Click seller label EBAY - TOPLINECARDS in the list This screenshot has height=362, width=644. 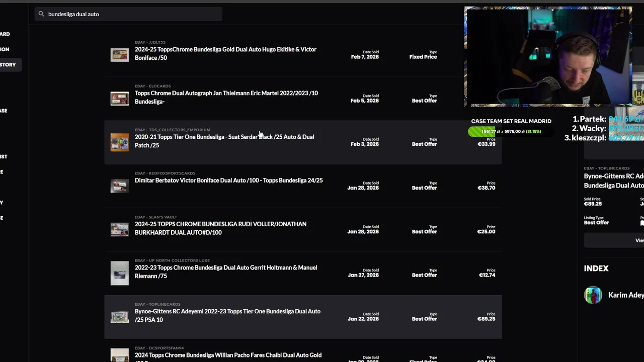click(x=157, y=304)
